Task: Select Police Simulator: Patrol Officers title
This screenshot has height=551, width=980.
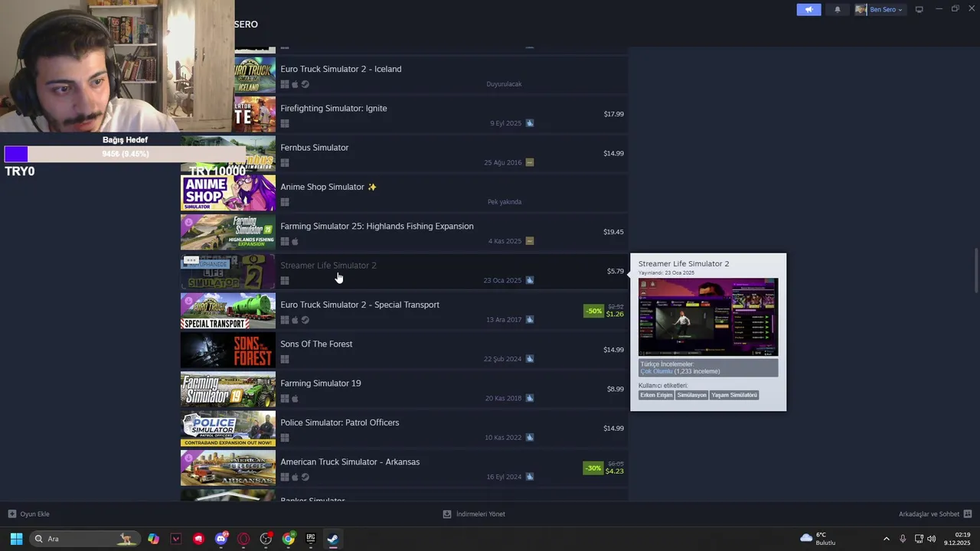Action: (x=339, y=422)
